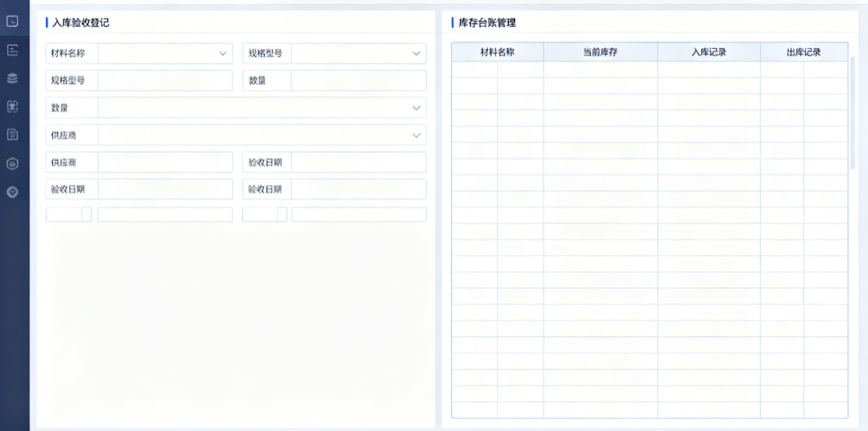Focus the 数量 text input without chevron
868x431 pixels.
coord(359,80)
